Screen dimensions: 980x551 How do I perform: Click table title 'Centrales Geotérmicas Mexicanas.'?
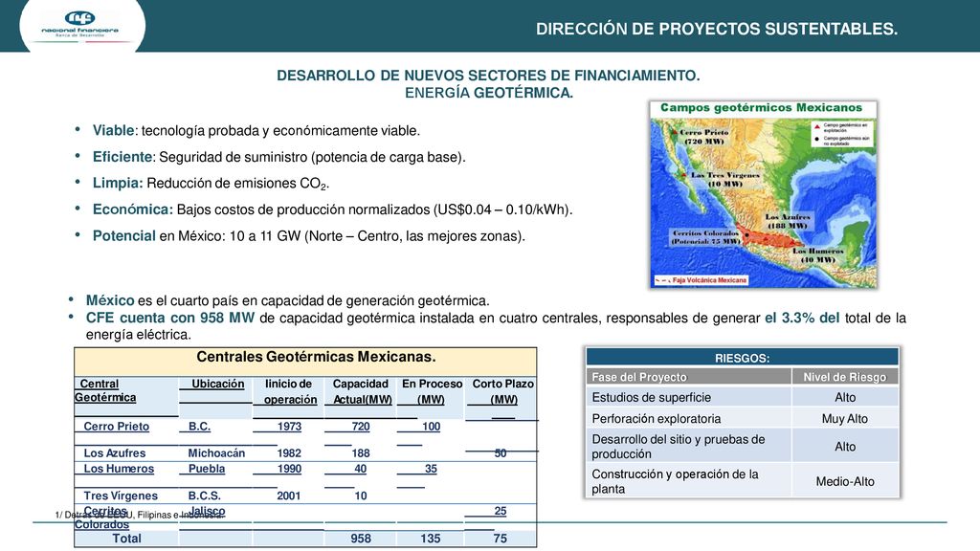(316, 357)
